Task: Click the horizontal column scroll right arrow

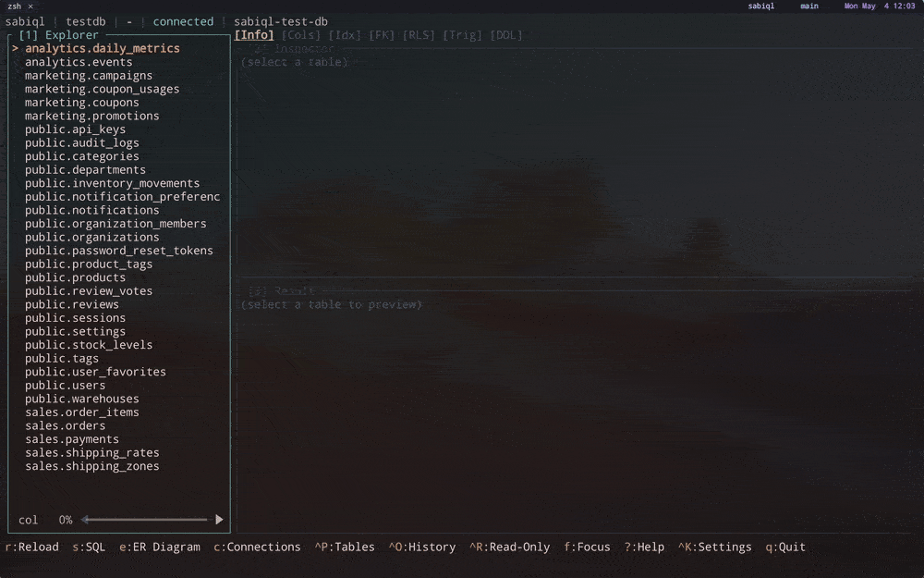Action: pos(219,520)
